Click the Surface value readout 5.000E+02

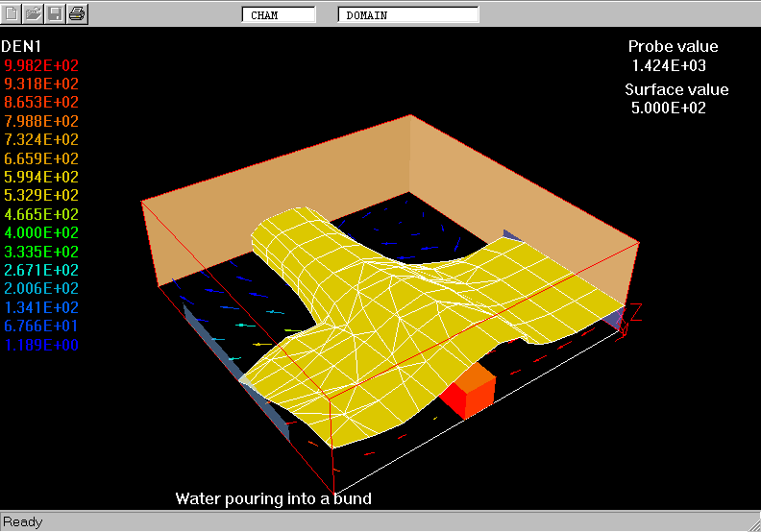669,109
